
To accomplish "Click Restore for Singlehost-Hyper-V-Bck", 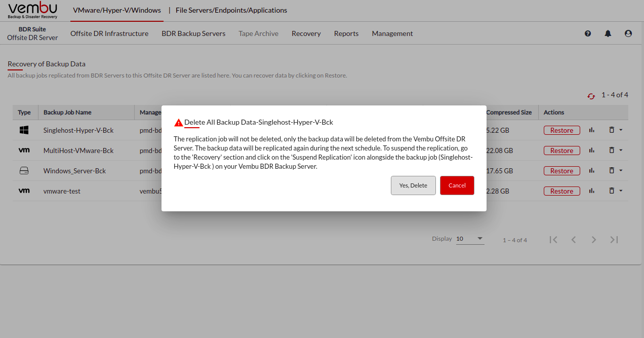I will pyautogui.click(x=561, y=130).
